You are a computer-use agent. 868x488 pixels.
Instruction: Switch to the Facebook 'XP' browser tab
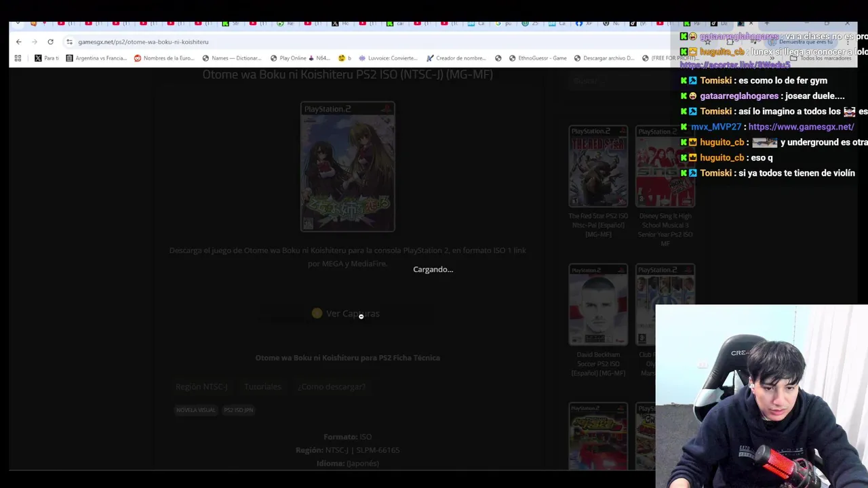pos(583,23)
